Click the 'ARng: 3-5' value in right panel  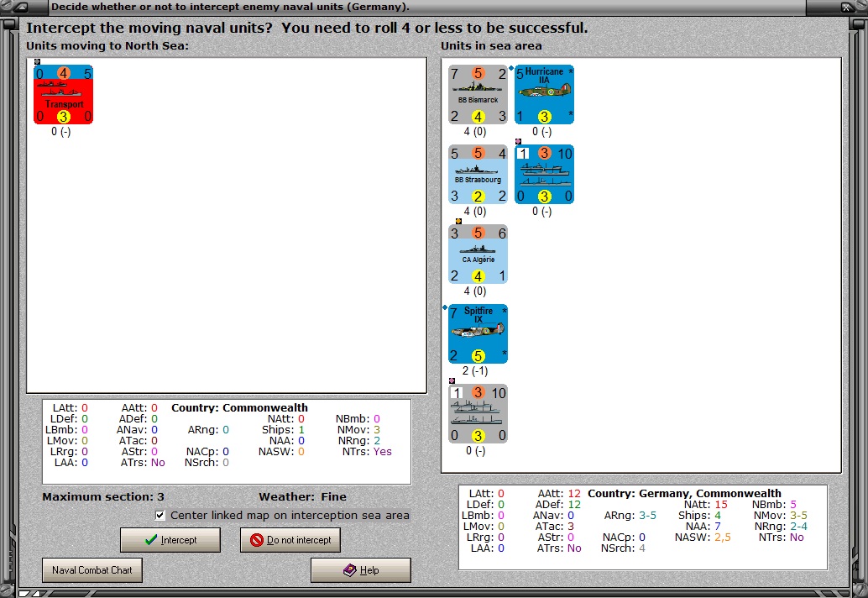coord(630,516)
